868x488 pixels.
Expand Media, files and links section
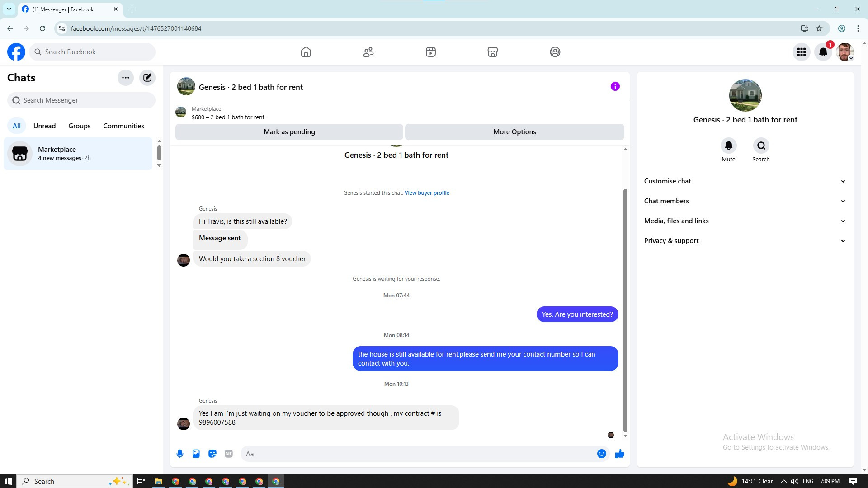pos(745,221)
